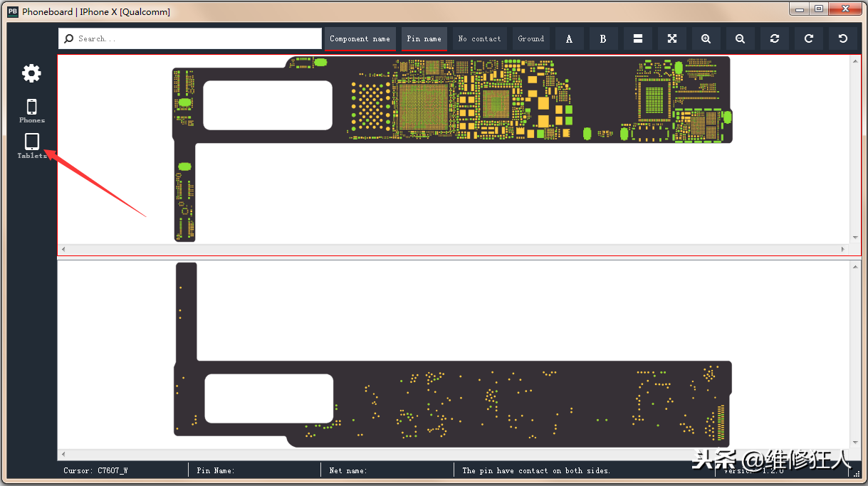The height and width of the screenshot is (486, 868).
Task: Click the top-side board layout in upper pane
Action: (x=453, y=149)
